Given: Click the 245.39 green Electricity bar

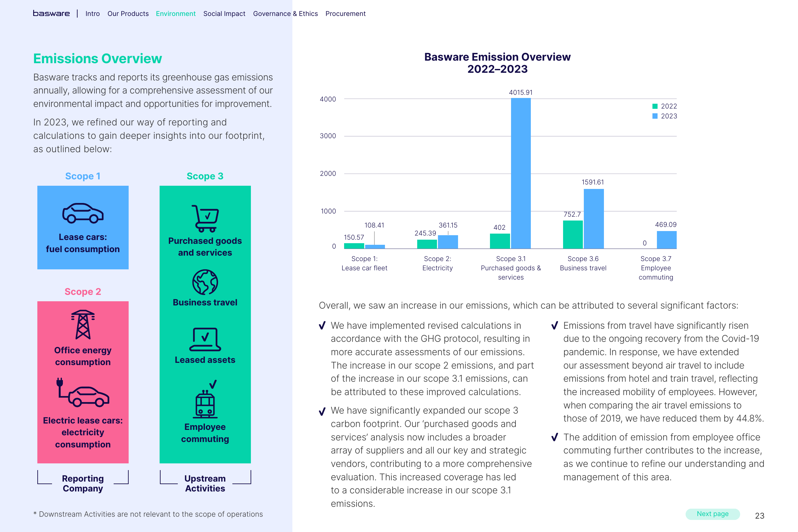Looking at the screenshot, I should (x=427, y=244).
